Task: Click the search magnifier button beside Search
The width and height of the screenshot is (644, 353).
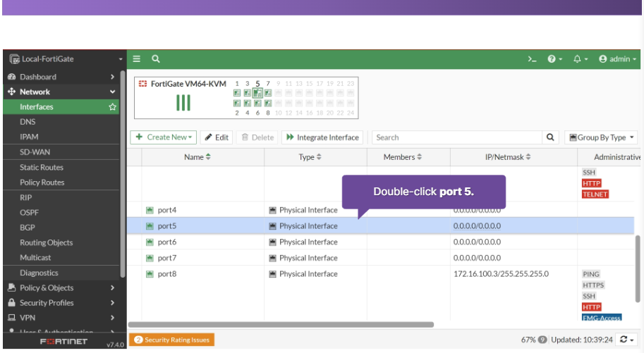Action: pyautogui.click(x=550, y=137)
